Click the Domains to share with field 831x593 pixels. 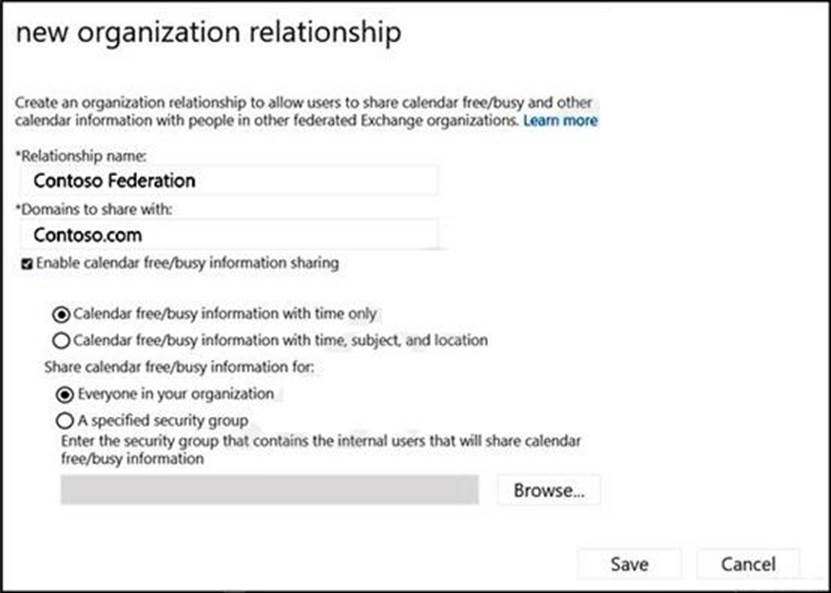[228, 236]
